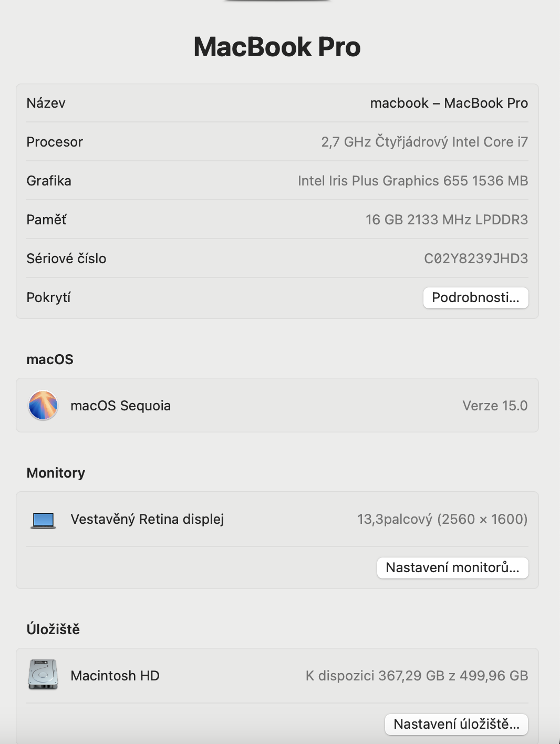Edit the computer name 'macbook – MacBook Pro'
Viewport: 560px width, 744px height.
449,103
